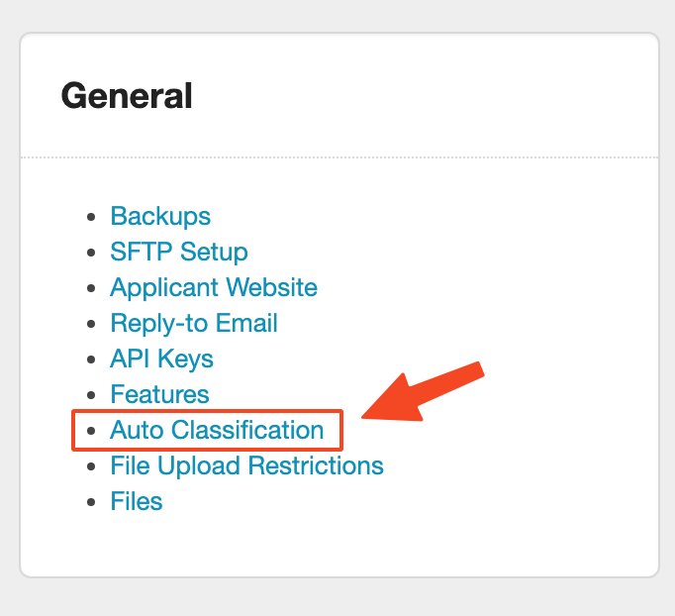Click the bullet beside File Upload Restrictions

pos(93,466)
